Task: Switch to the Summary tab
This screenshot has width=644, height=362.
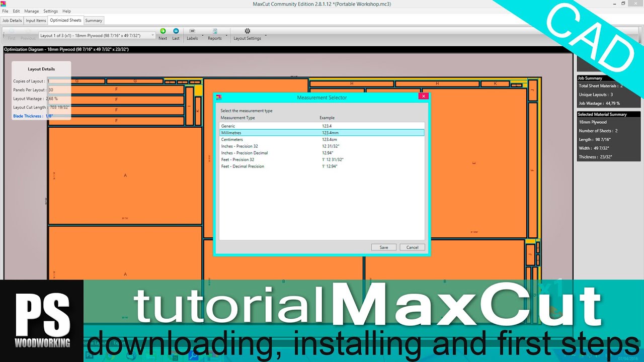Action: (x=94, y=21)
